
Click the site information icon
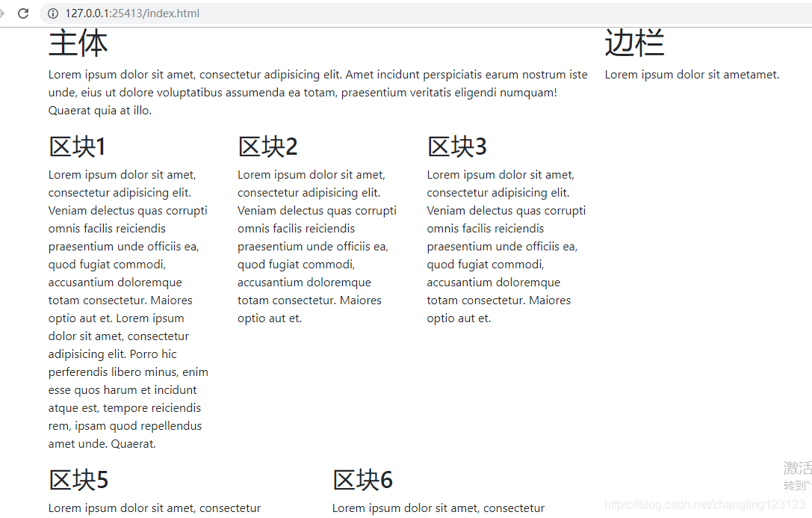[53, 13]
